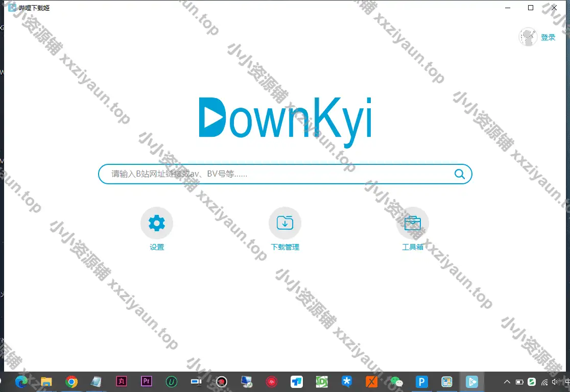The width and height of the screenshot is (570, 392).
Task: Click the magnifier search icon
Action: point(460,175)
